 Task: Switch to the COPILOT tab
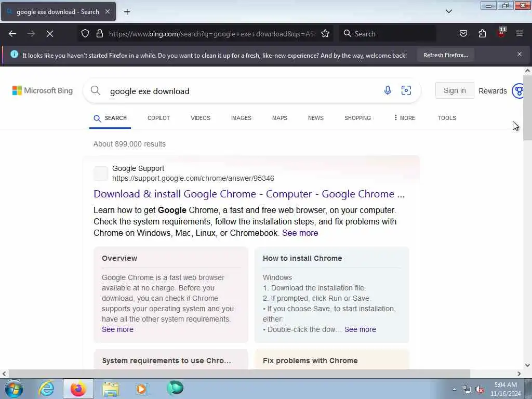click(158, 118)
